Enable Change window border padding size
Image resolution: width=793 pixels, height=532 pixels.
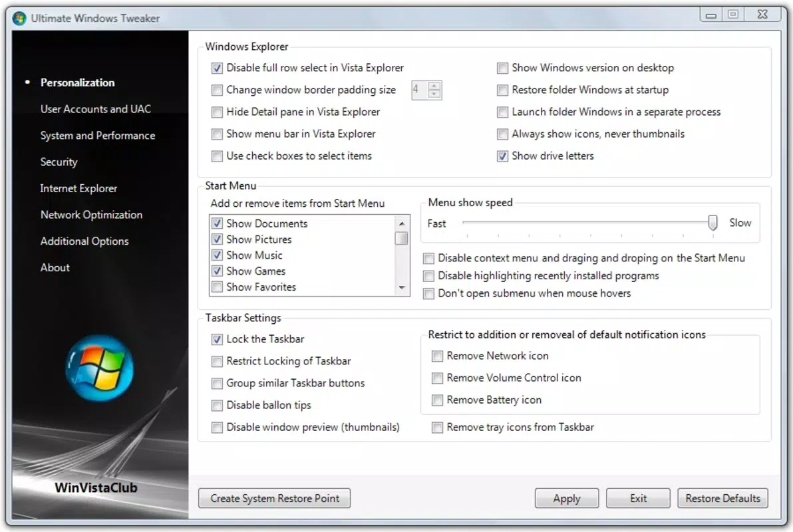pyautogui.click(x=217, y=90)
